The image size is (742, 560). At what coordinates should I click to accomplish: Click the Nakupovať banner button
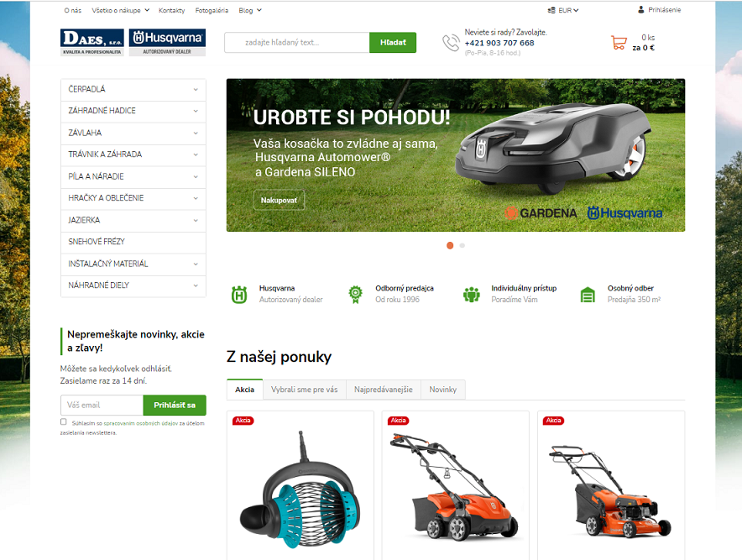280,200
